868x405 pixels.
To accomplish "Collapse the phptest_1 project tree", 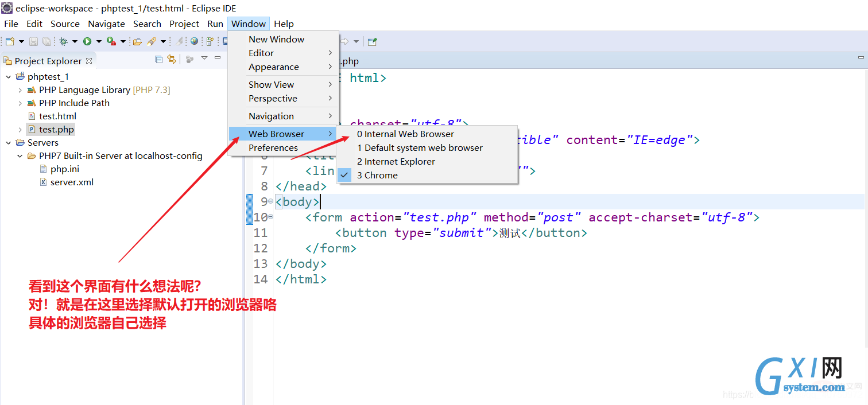I will 8,77.
